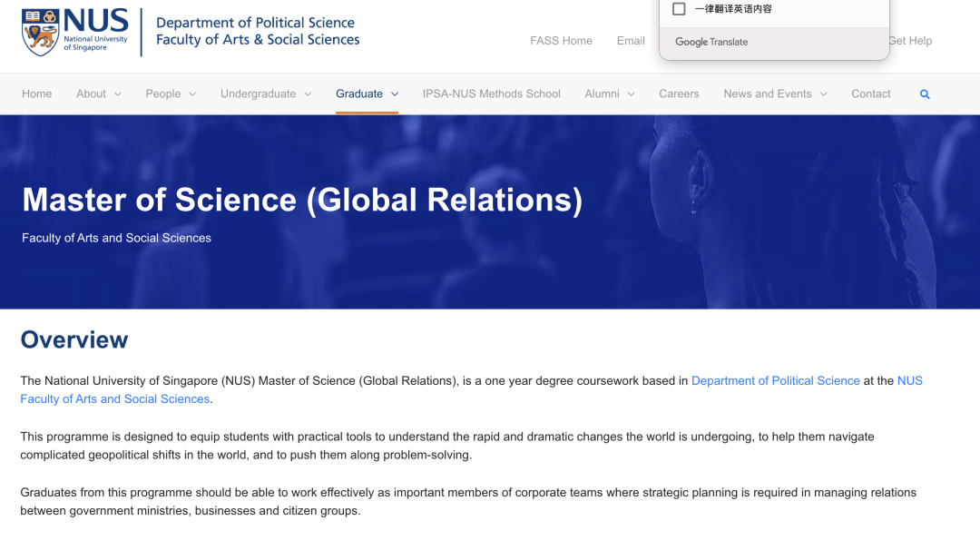The height and width of the screenshot is (560, 980).
Task: Click the Master of Science (Global Relations) heading
Action: 302,200
